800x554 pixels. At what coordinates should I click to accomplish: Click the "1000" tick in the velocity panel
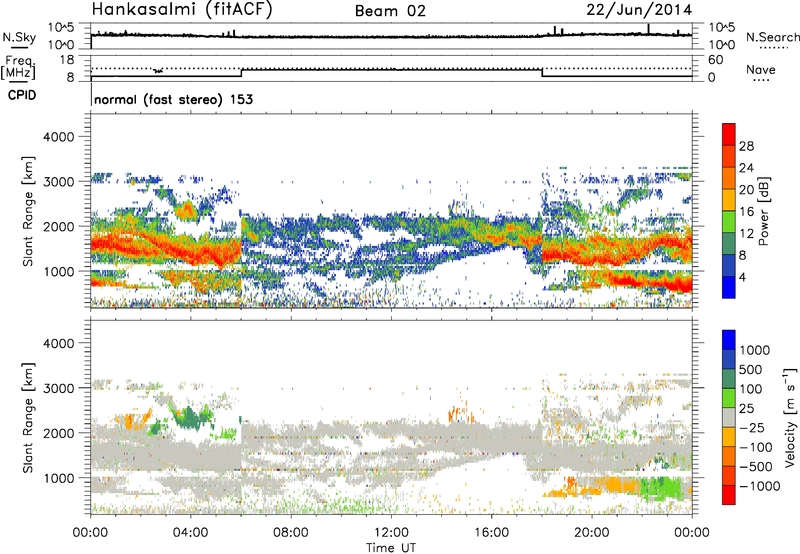tap(58, 478)
